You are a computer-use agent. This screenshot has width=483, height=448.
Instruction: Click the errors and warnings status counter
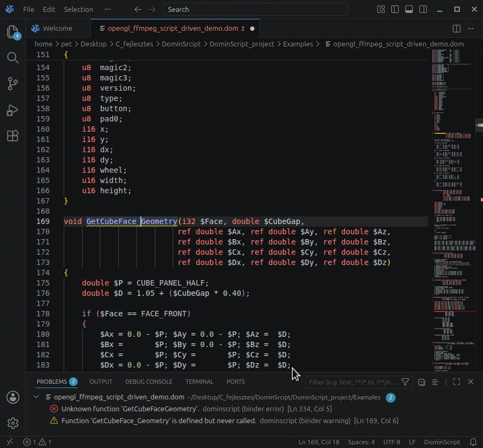point(37,442)
